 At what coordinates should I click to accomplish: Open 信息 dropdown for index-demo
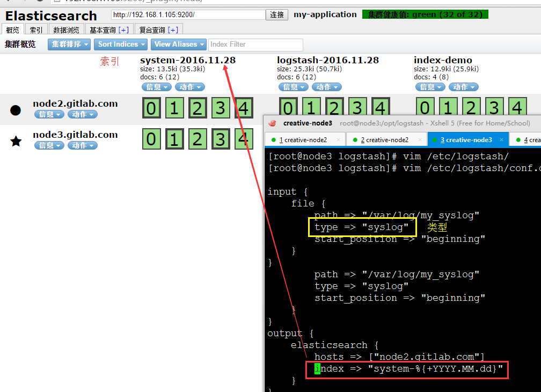(430, 87)
